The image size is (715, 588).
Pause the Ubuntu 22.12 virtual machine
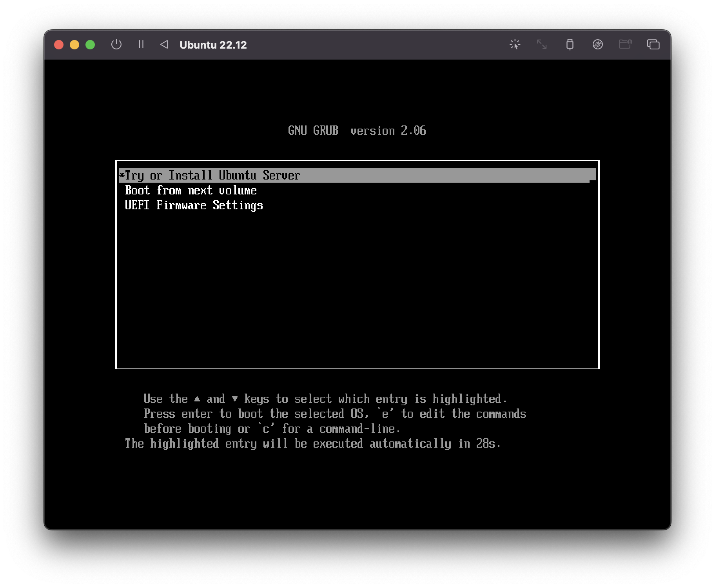tap(141, 44)
